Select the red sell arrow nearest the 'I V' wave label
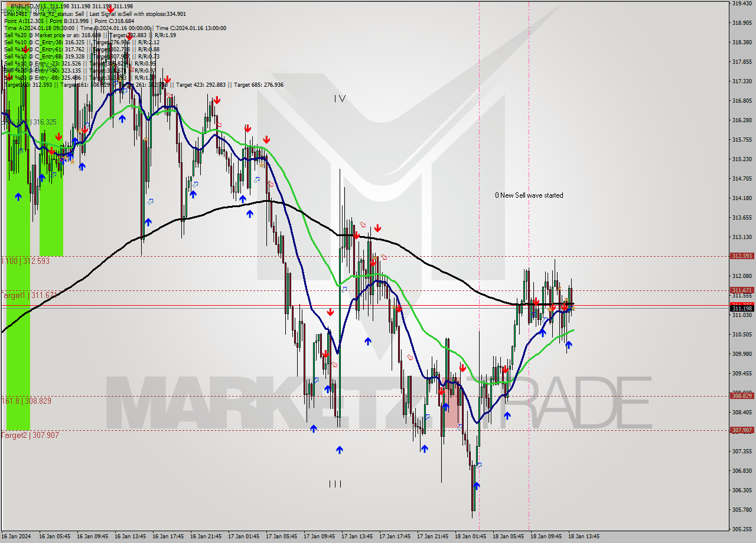This screenshot has height=543, width=756. coord(266,139)
